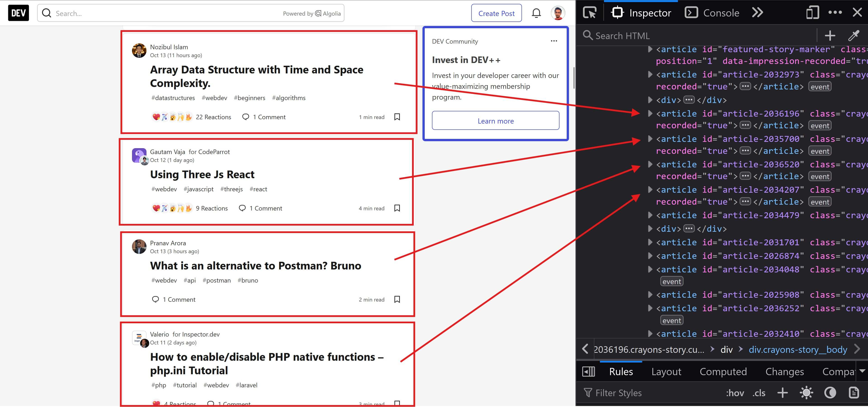Create a new node with plus icon
Screen dimensions: 868x407
[830, 35]
